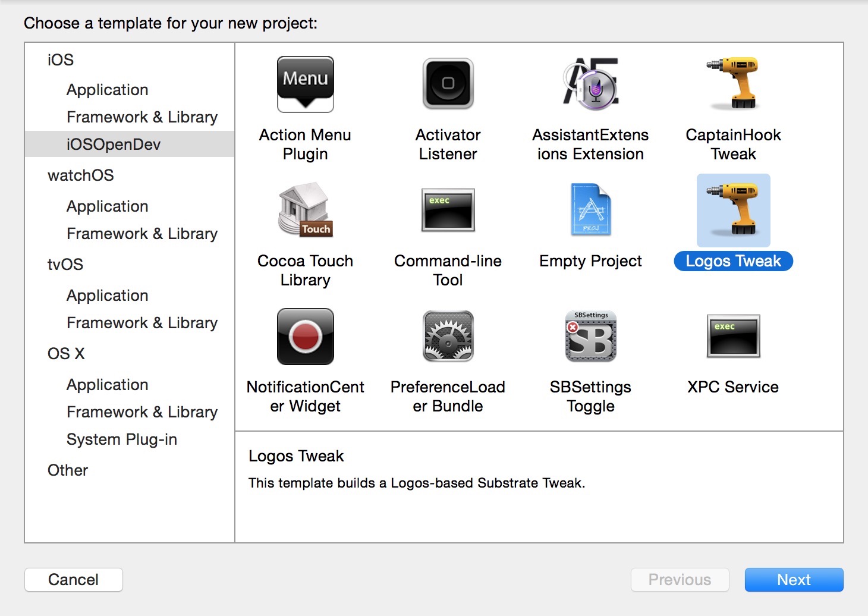Screen dimensions: 868x616
Task: Select the Other category
Action: click(x=68, y=470)
